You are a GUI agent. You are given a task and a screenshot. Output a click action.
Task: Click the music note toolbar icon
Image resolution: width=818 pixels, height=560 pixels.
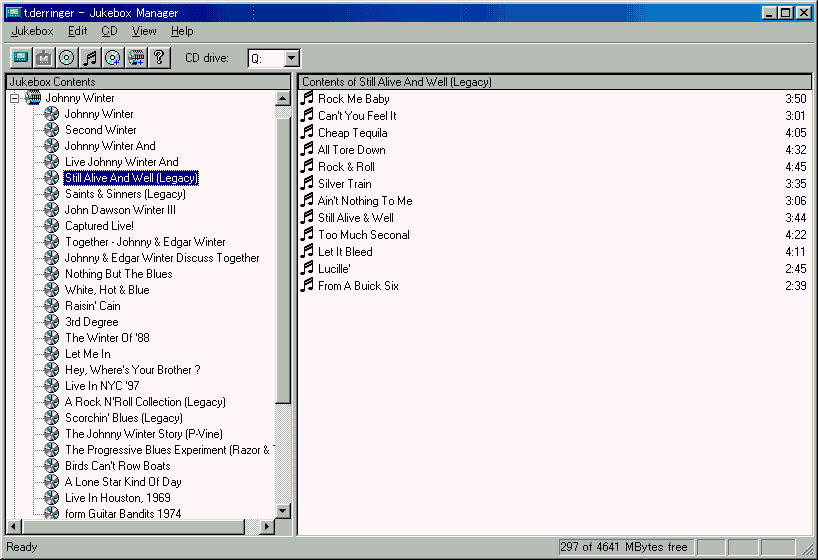[x=90, y=58]
